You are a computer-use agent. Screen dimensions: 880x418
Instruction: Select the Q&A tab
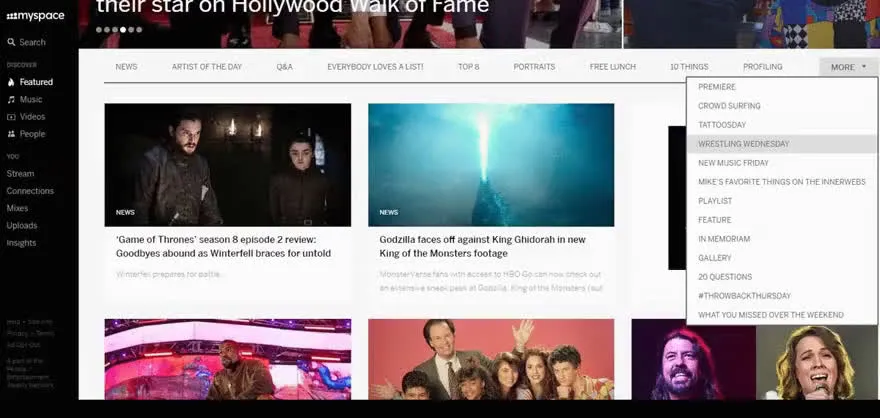point(285,67)
